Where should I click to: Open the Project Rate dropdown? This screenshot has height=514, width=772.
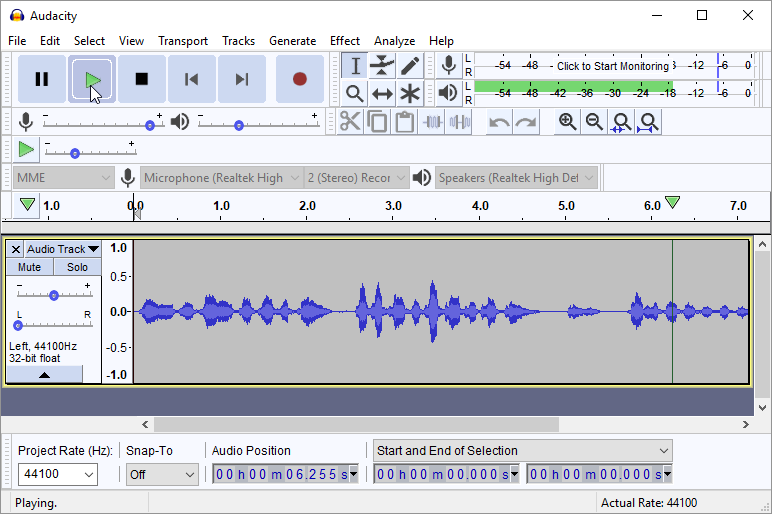click(57, 475)
